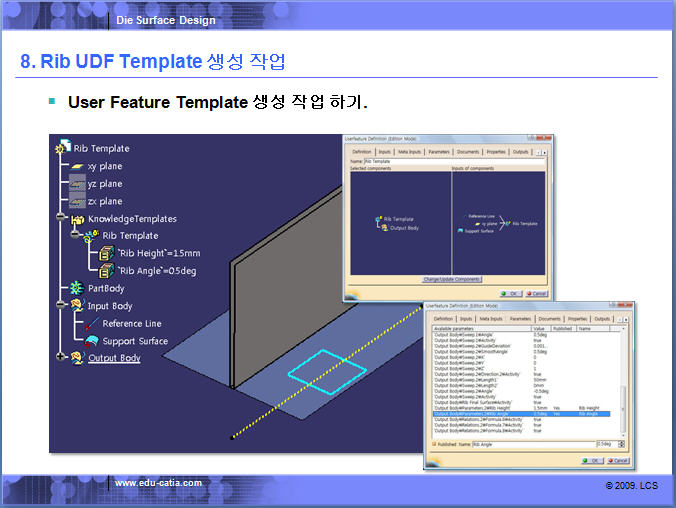Collapse the KnowledgeTemplates tree node
Image resolution: width=676 pixels, height=508 pixels.
click(x=61, y=218)
